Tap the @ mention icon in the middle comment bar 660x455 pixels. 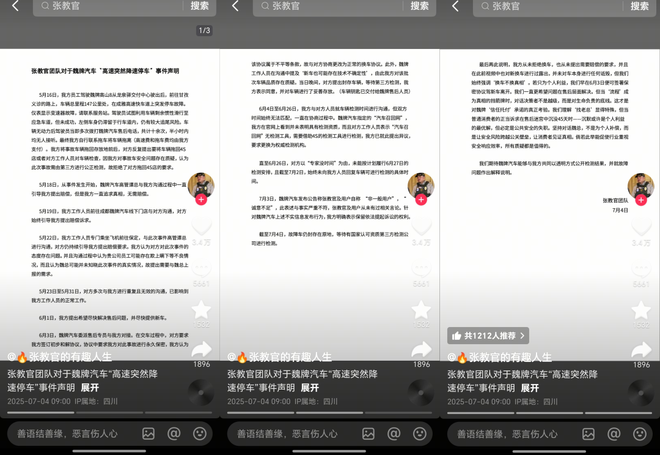(394, 434)
